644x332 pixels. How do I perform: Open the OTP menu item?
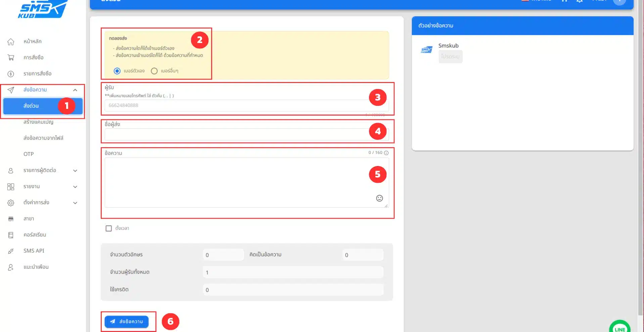click(x=29, y=154)
